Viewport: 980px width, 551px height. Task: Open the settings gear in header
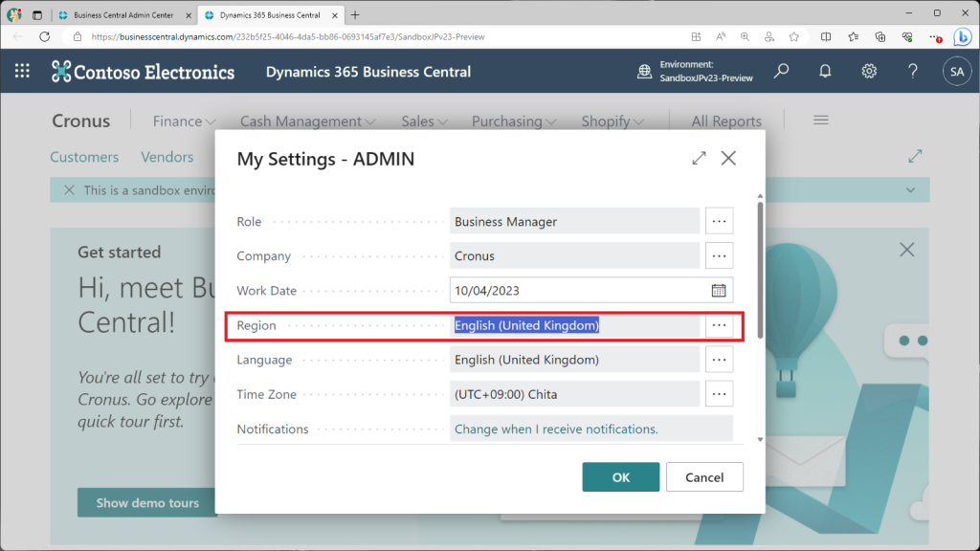[869, 71]
